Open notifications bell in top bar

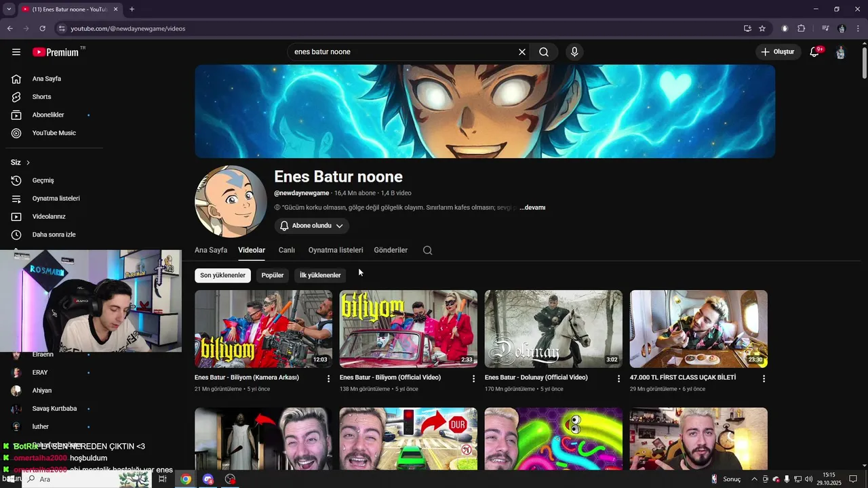[x=814, y=52]
